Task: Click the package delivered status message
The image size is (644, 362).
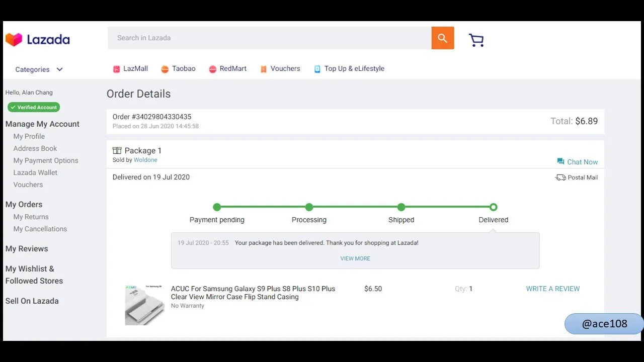Action: click(327, 243)
